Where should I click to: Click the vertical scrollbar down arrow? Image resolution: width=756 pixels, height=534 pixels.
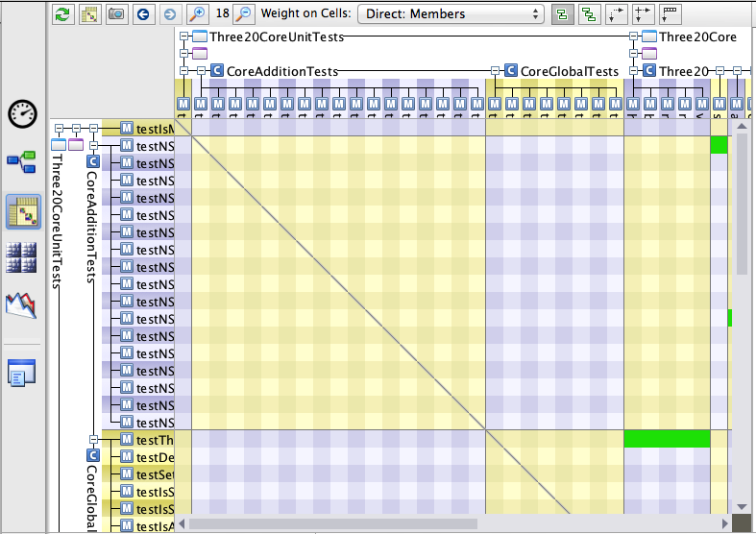[x=742, y=506]
